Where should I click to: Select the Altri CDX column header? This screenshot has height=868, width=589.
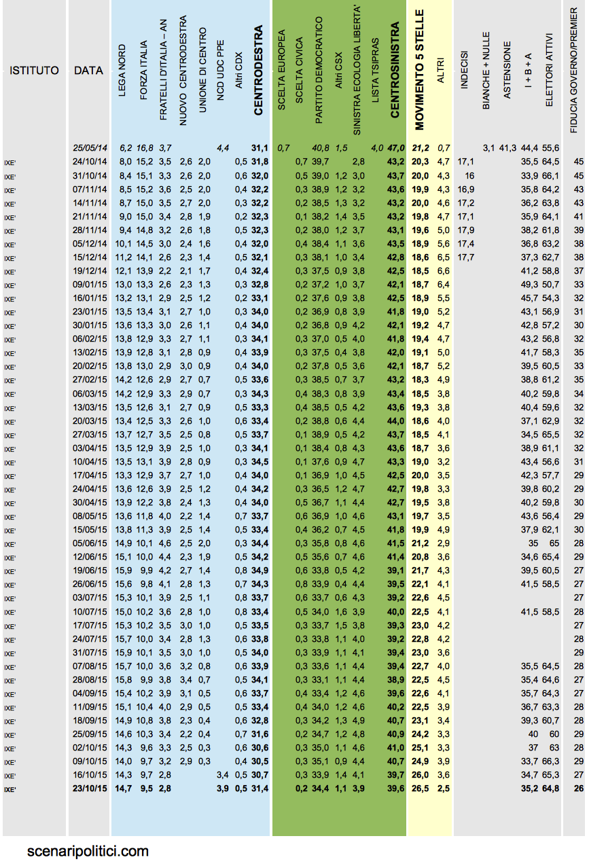(238, 71)
